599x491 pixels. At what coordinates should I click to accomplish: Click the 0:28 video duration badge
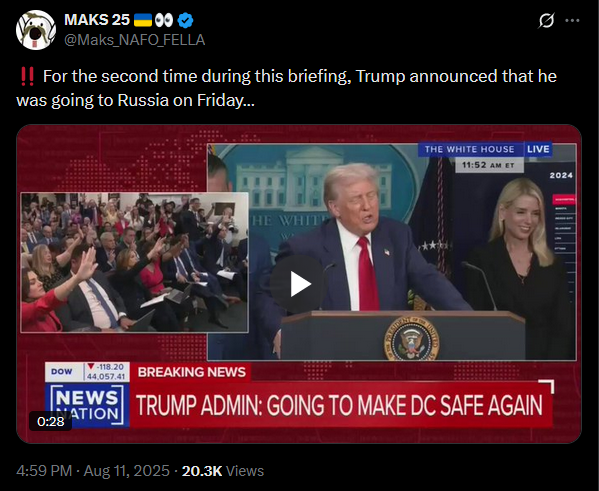click(x=50, y=421)
